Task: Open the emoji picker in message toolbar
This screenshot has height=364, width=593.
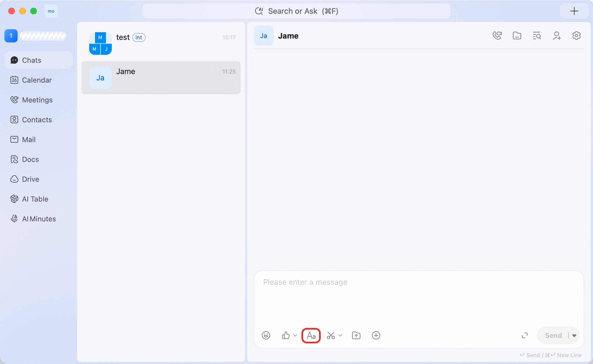Action: click(266, 335)
